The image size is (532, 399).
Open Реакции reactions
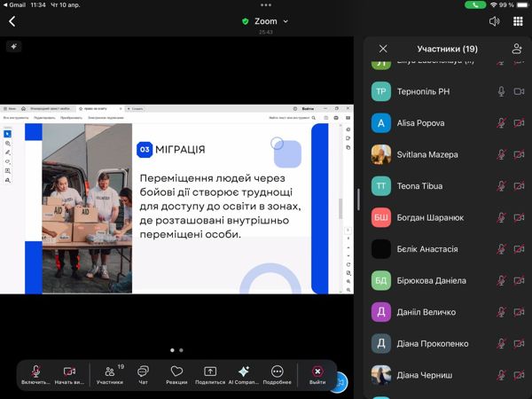coord(176,375)
